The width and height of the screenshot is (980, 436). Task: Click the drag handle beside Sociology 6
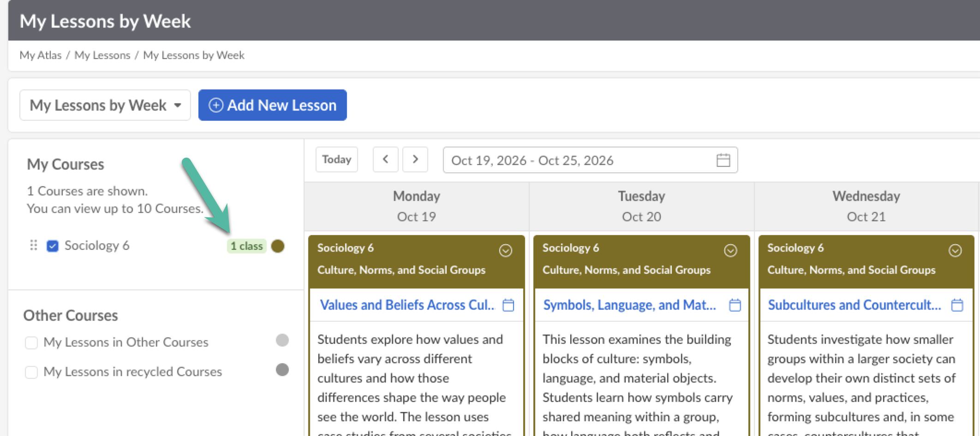point(33,245)
